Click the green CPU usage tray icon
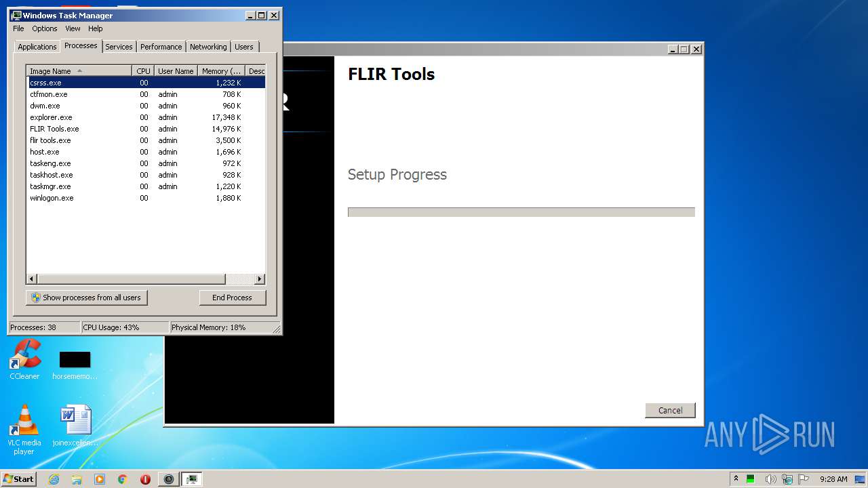 (751, 479)
